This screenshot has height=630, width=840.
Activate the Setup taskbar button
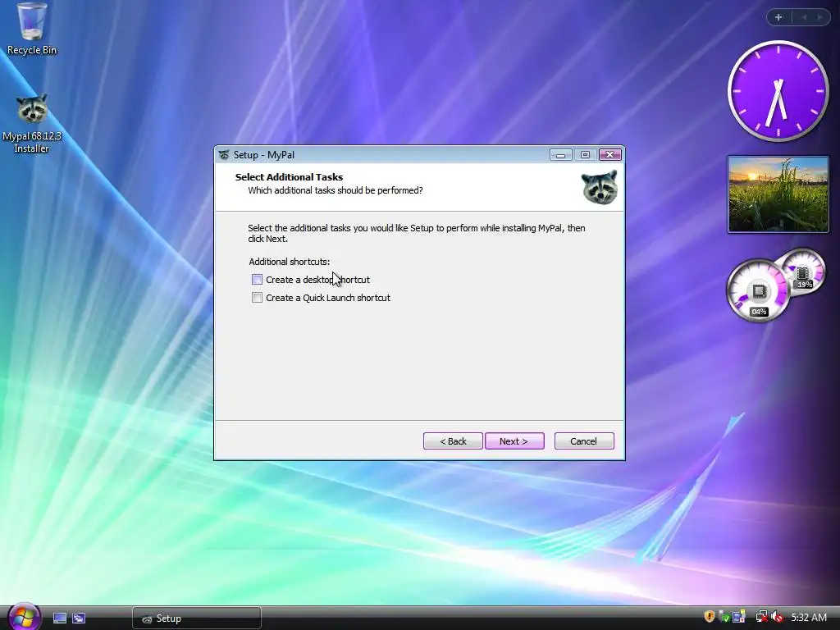coord(197,619)
